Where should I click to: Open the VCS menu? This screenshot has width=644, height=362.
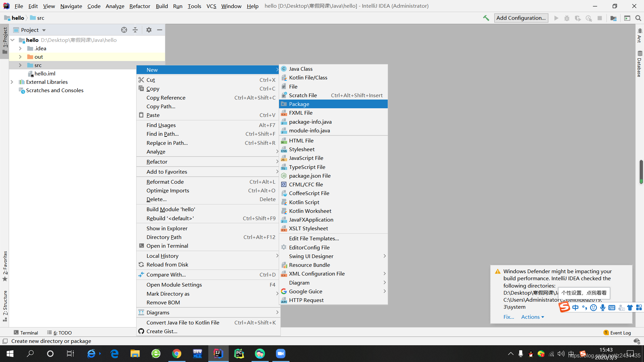pyautogui.click(x=211, y=6)
